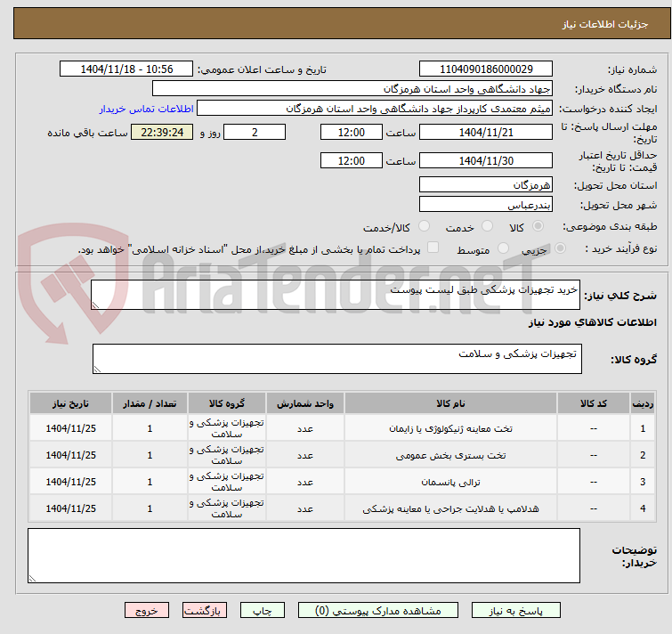This screenshot has height=634, width=672.
Task: Click item تخت بستری بخش عمومی
Action: point(450,455)
